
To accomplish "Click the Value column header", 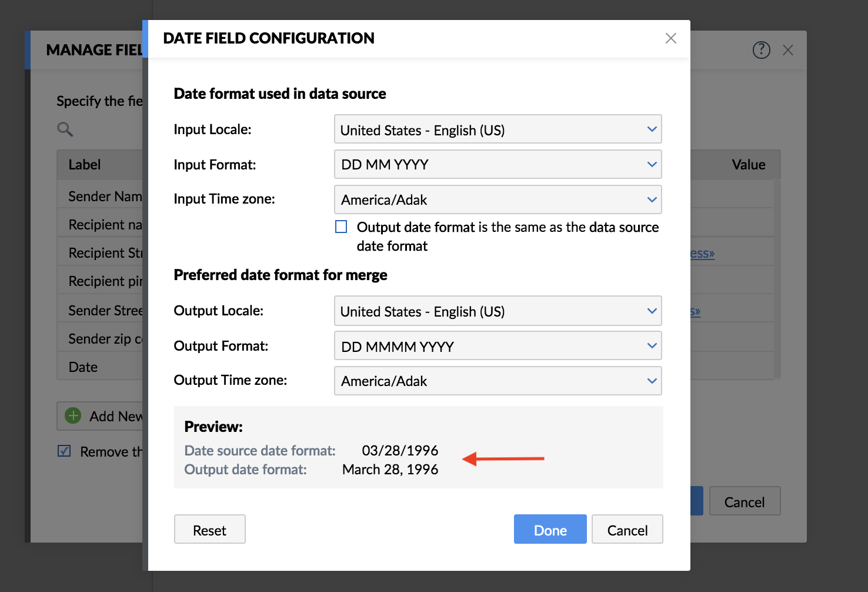I will tap(748, 165).
